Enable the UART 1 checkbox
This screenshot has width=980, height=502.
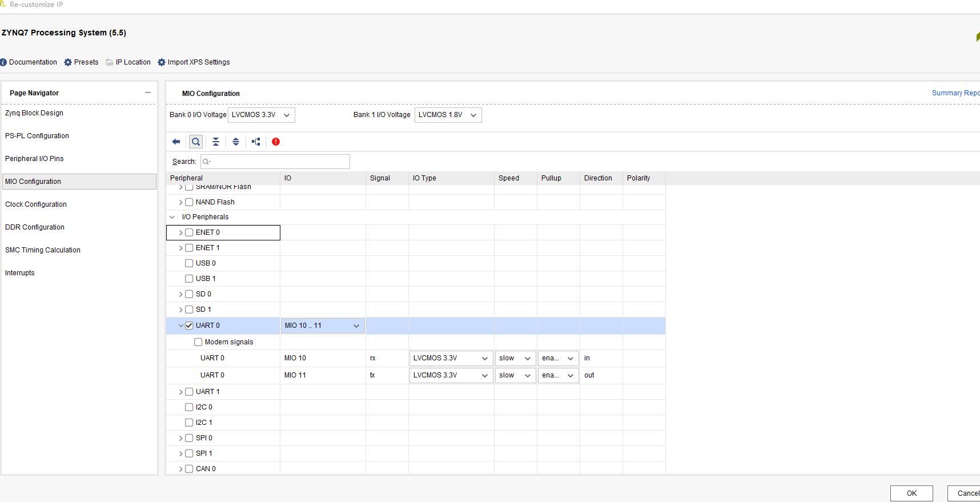coord(189,392)
